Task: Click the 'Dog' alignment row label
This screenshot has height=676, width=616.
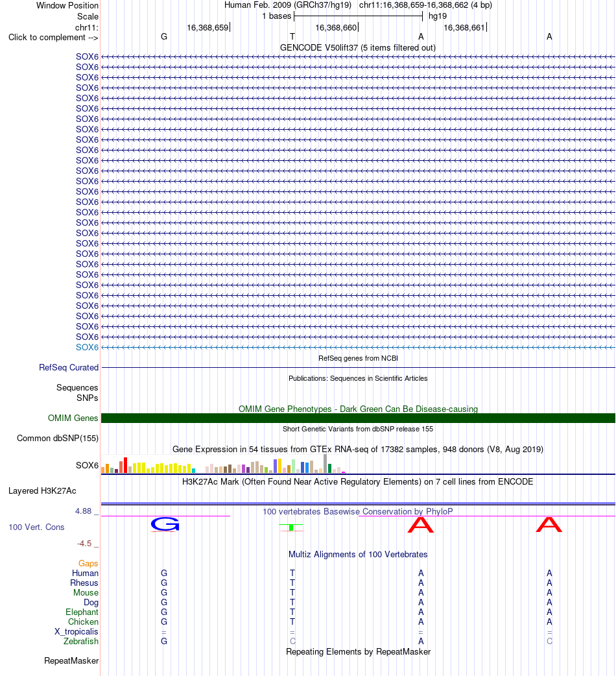Action: pos(91,602)
